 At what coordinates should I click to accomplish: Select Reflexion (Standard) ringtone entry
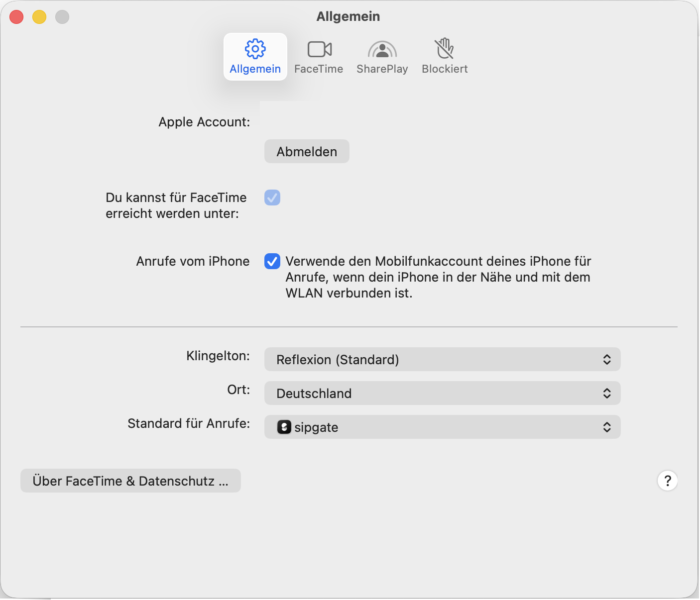[338, 359]
